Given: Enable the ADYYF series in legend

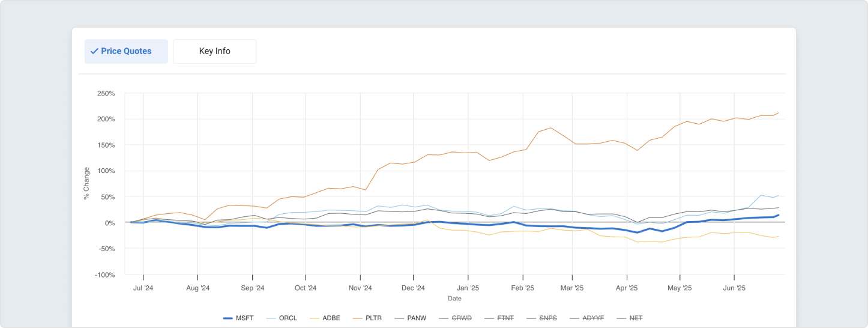Looking at the screenshot, I should 593,318.
